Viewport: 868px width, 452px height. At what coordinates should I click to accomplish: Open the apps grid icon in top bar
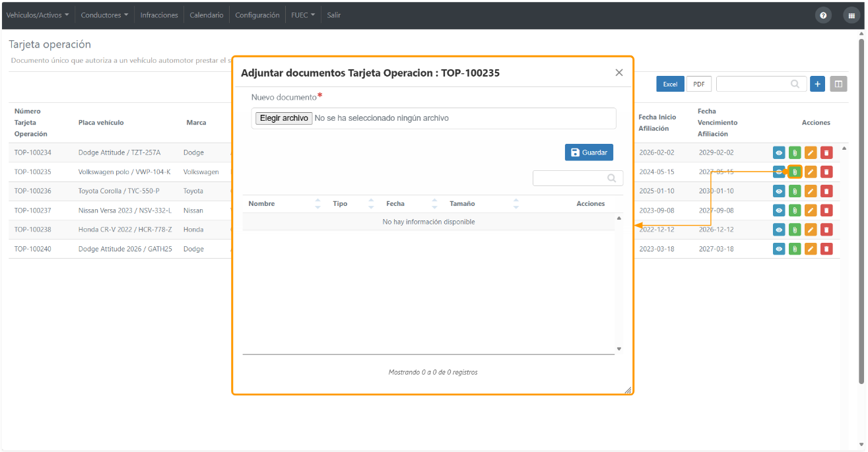pos(851,15)
